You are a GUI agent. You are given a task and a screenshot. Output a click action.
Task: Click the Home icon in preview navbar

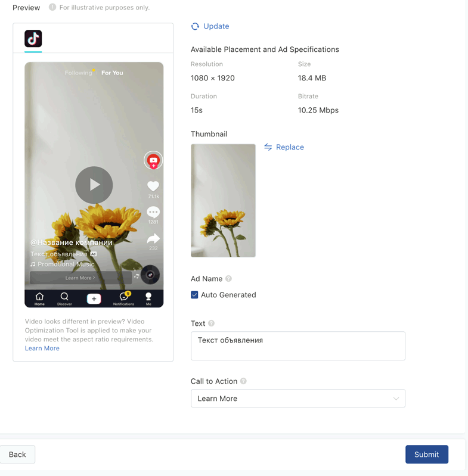(x=39, y=298)
